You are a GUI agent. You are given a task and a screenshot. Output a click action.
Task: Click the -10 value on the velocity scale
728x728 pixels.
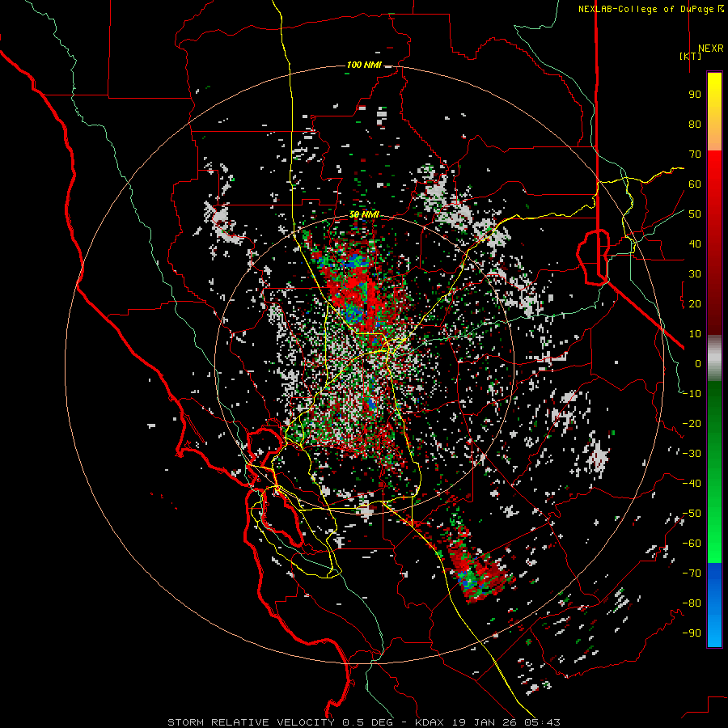point(692,394)
